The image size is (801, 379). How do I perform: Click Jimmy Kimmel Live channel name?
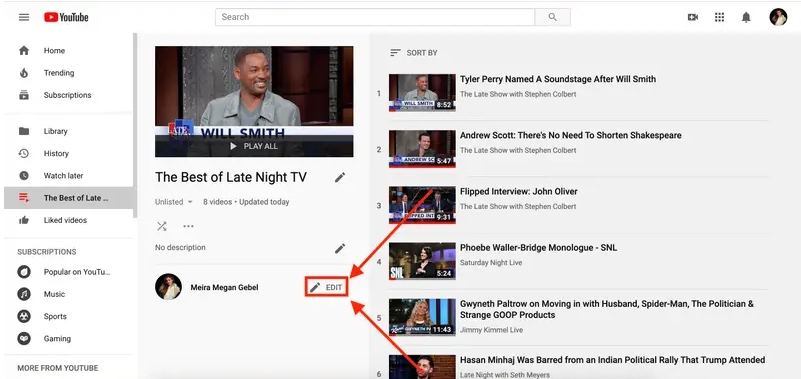(x=491, y=330)
